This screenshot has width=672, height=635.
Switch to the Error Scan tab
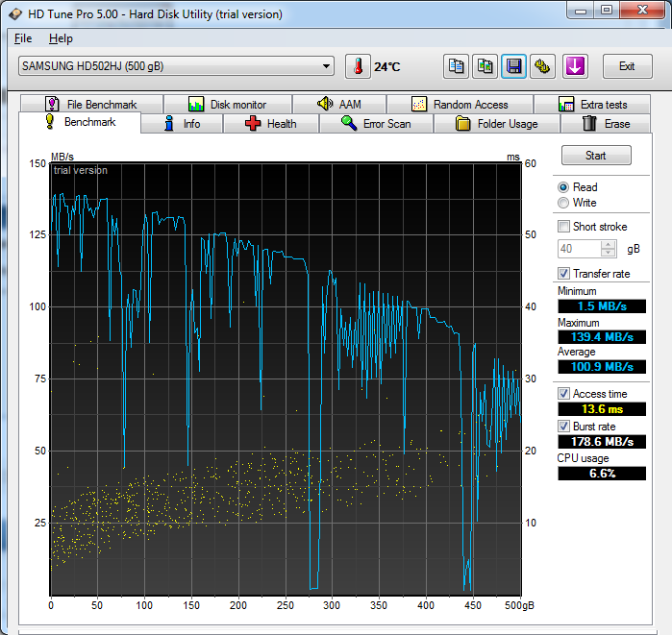(x=376, y=124)
